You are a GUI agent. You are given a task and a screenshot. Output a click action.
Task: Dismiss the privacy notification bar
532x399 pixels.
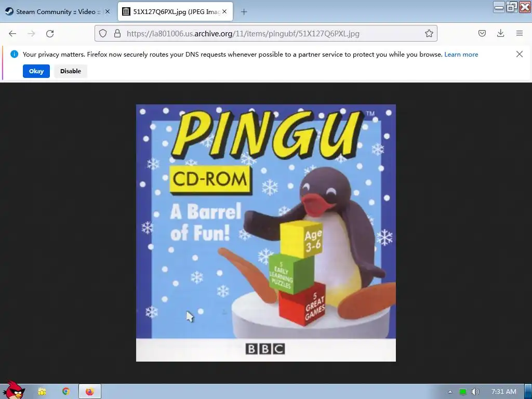click(519, 54)
